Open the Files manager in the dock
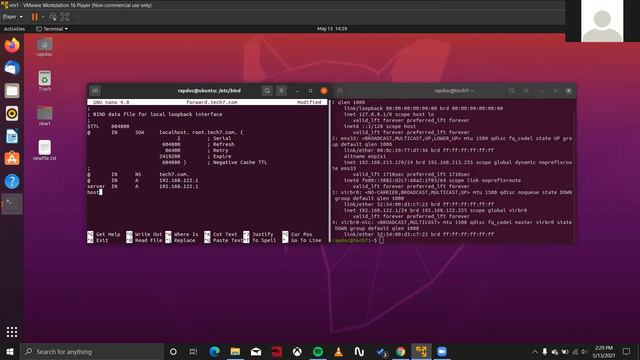Image resolution: width=640 pixels, height=360 pixels. tap(12, 91)
